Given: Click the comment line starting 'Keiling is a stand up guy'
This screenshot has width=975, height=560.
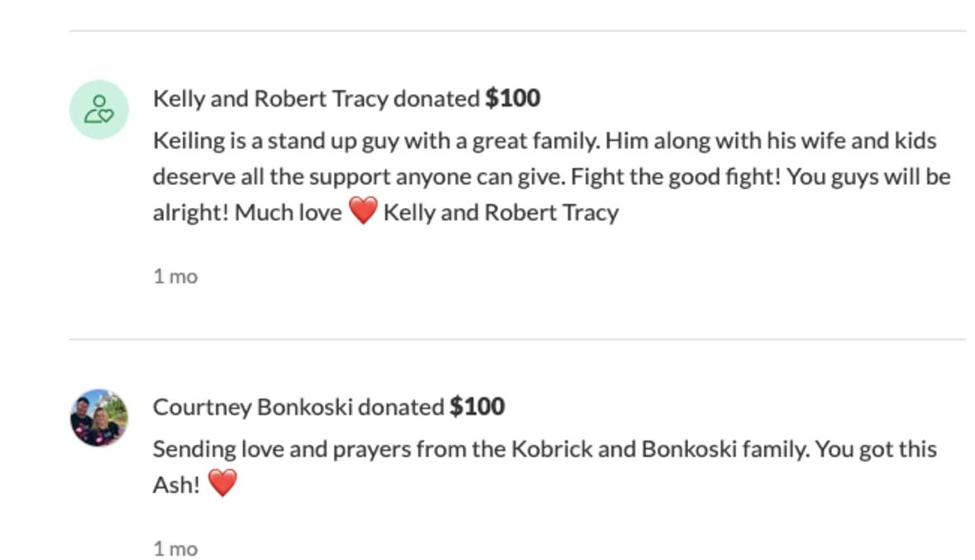Looking at the screenshot, I should [x=545, y=141].
